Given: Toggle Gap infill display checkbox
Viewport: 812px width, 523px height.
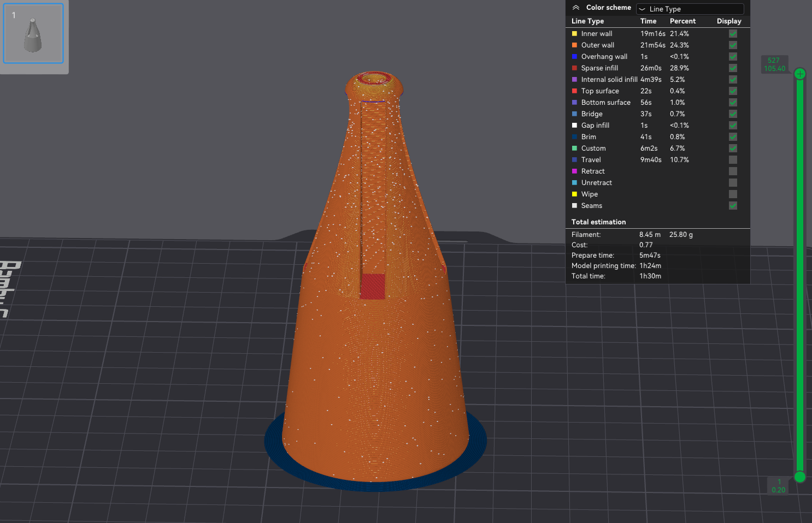Looking at the screenshot, I should click(x=733, y=125).
